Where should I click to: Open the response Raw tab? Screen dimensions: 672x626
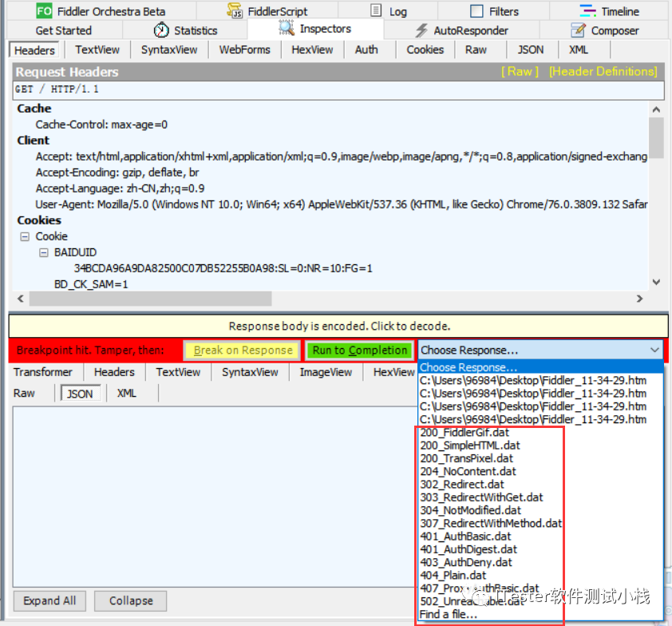point(24,393)
